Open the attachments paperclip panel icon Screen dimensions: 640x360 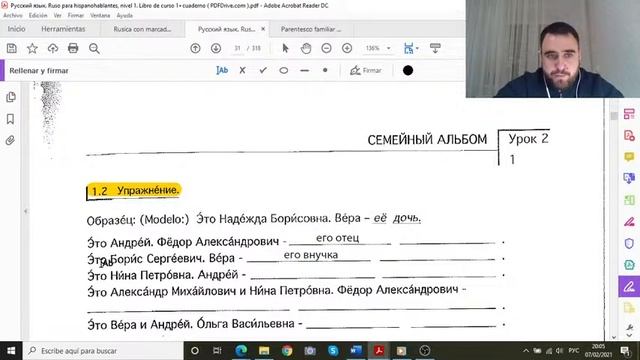(x=11, y=140)
